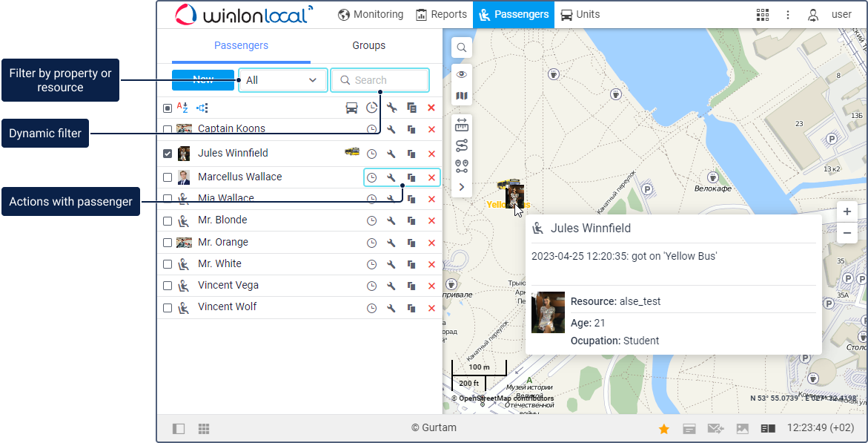Check the Captain Koons checkbox
This screenshot has height=443, width=868.
tap(168, 129)
